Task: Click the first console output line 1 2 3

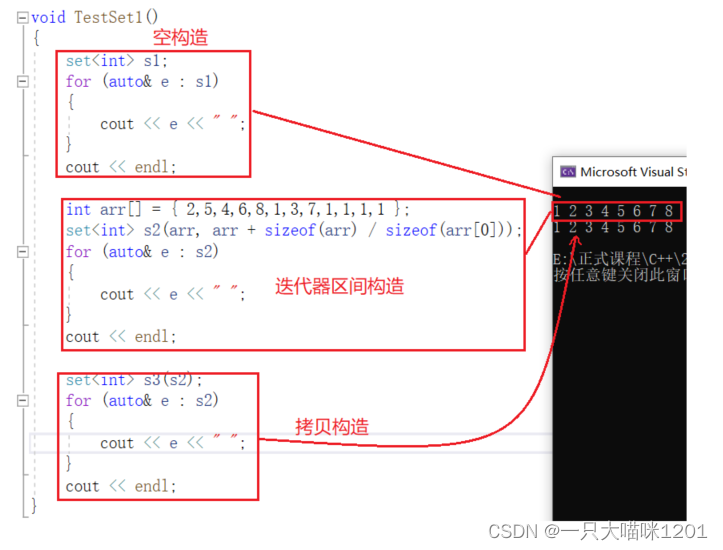Action: (x=613, y=211)
